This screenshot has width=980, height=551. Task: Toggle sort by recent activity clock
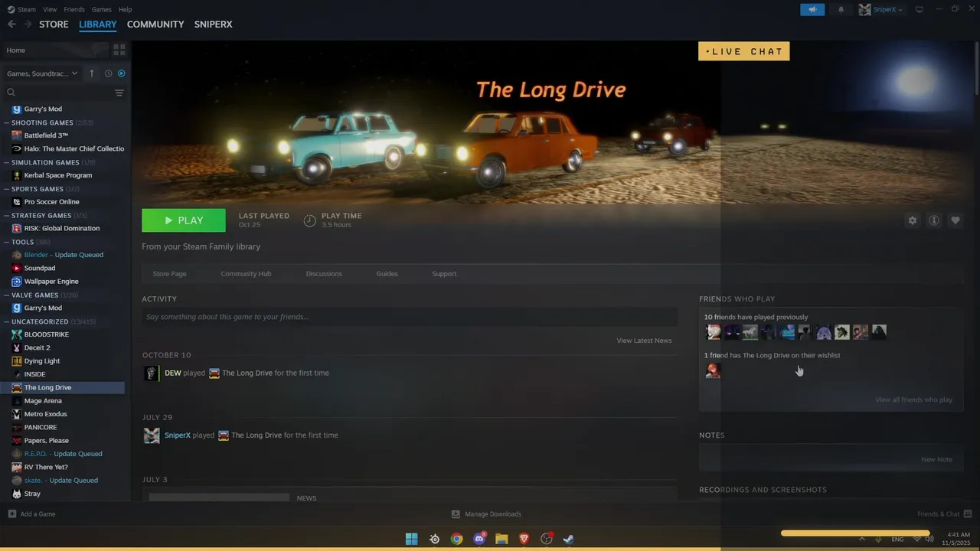pyautogui.click(x=108, y=73)
